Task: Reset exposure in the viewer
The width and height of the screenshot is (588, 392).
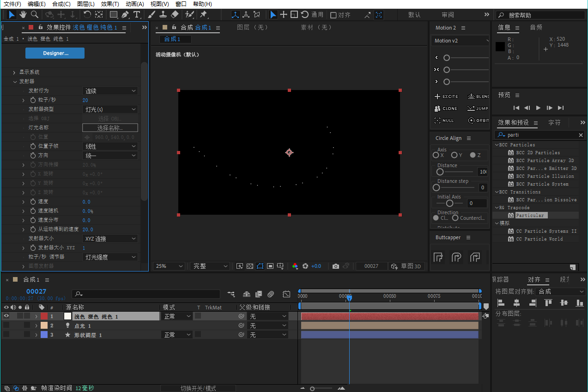Action: click(x=305, y=266)
